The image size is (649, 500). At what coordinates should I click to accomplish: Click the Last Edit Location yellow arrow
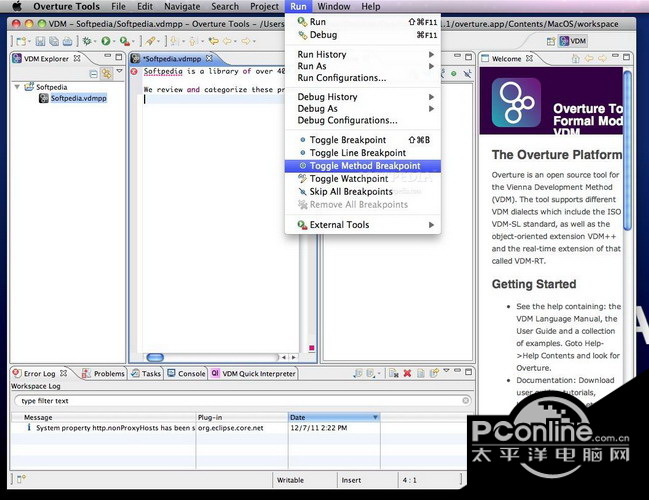click(x=213, y=41)
